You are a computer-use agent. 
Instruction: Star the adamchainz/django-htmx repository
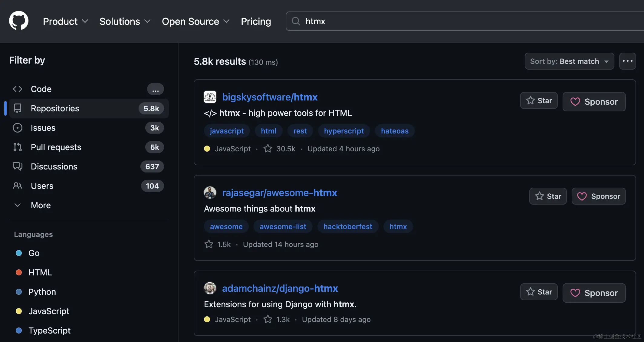pos(539,292)
